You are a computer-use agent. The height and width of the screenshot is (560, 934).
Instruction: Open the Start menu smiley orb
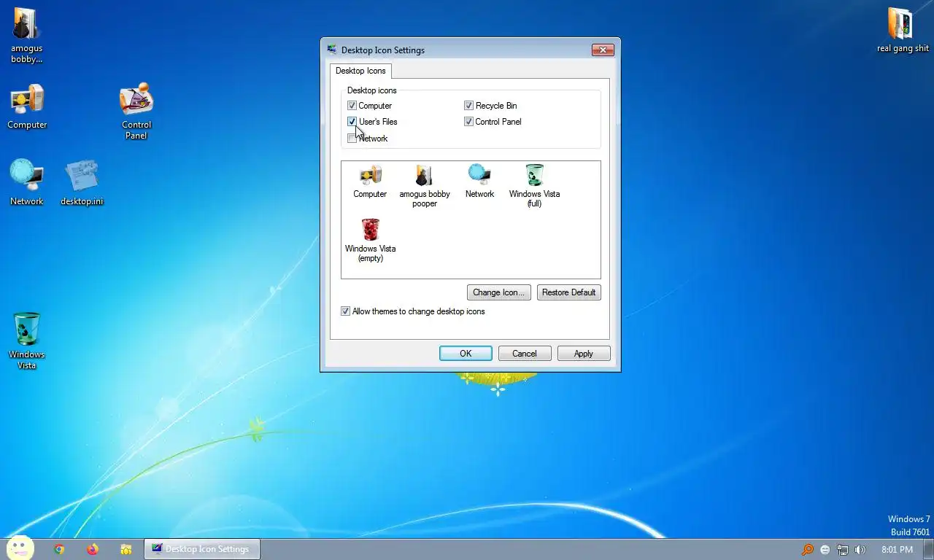[20, 548]
